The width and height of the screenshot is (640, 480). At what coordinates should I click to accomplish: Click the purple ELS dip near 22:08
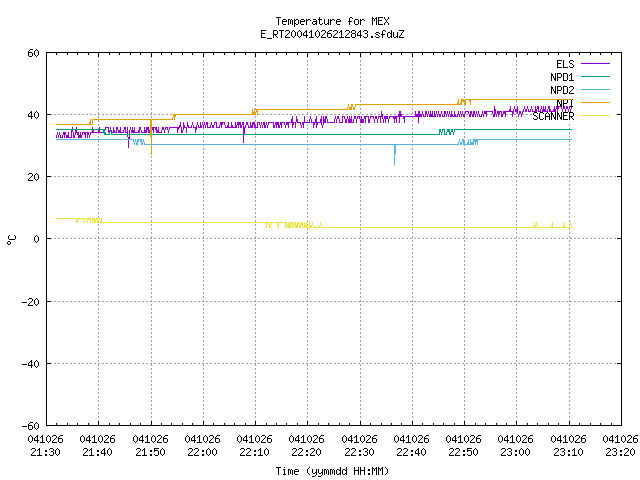point(244,135)
